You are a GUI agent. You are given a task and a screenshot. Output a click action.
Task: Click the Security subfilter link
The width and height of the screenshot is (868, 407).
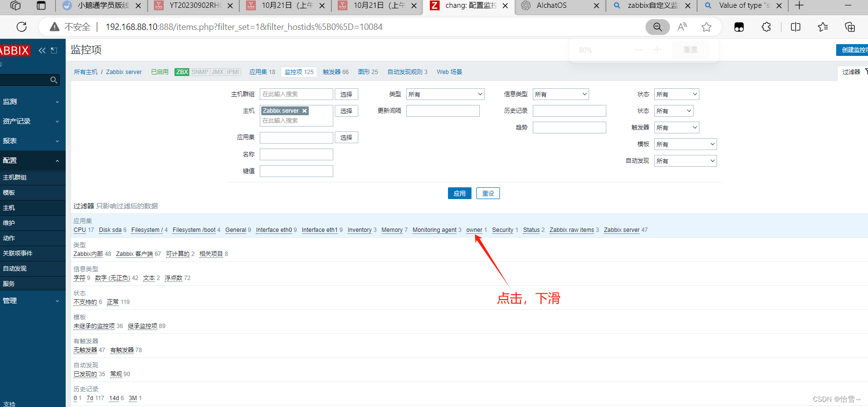point(502,230)
